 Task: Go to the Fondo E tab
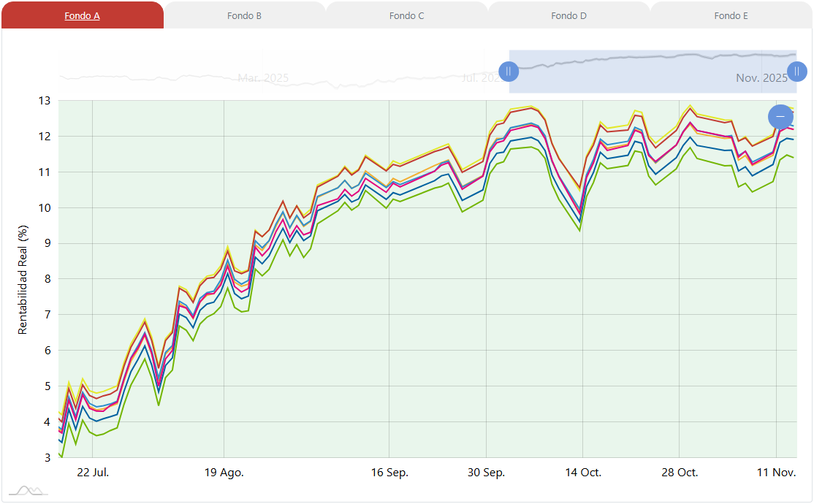(731, 15)
